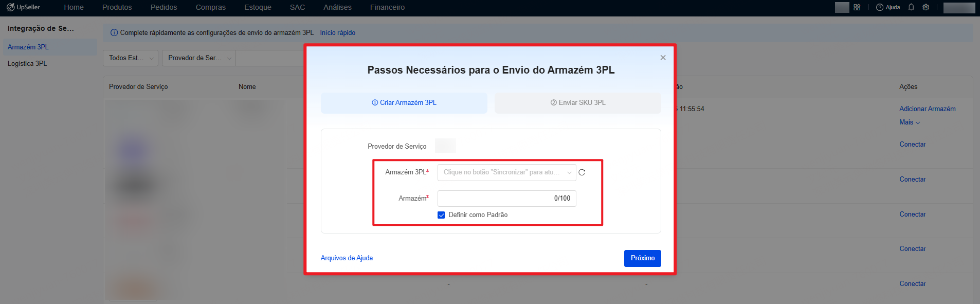
Task: Expand the Mais actions menu
Action: [x=910, y=122]
